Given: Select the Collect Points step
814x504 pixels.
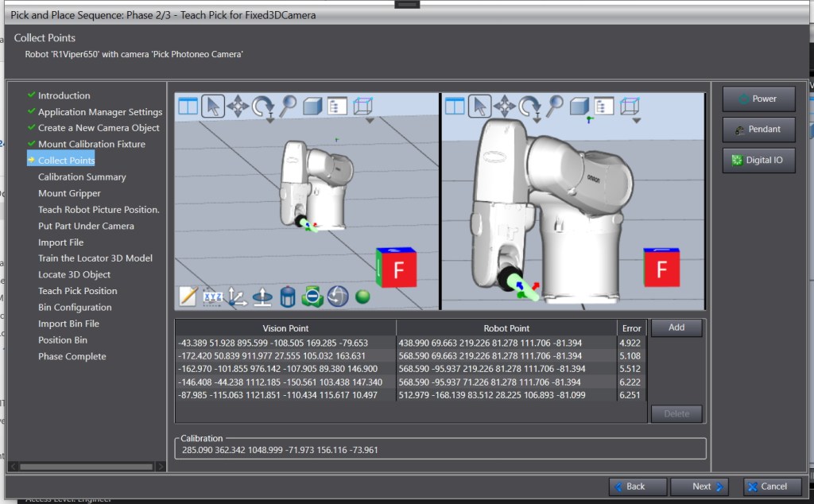Looking at the screenshot, I should [x=66, y=160].
